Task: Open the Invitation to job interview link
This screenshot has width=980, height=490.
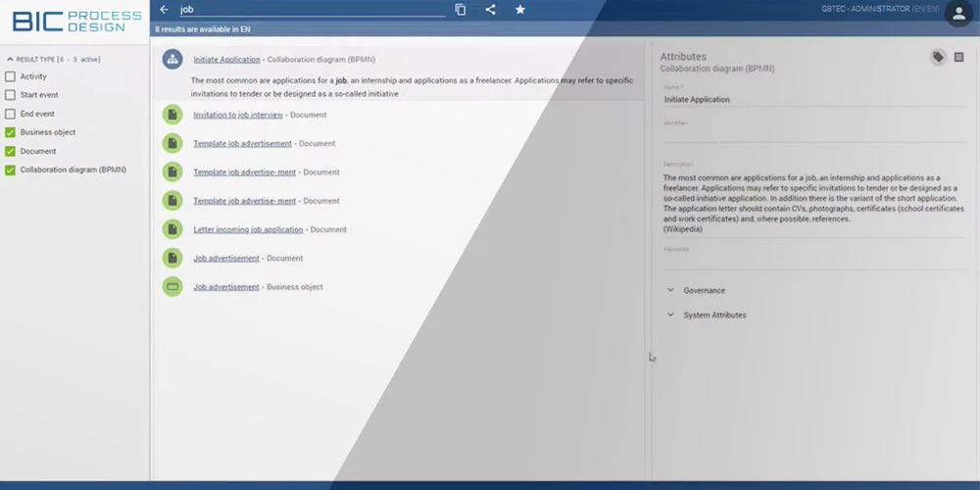Action: [x=238, y=115]
